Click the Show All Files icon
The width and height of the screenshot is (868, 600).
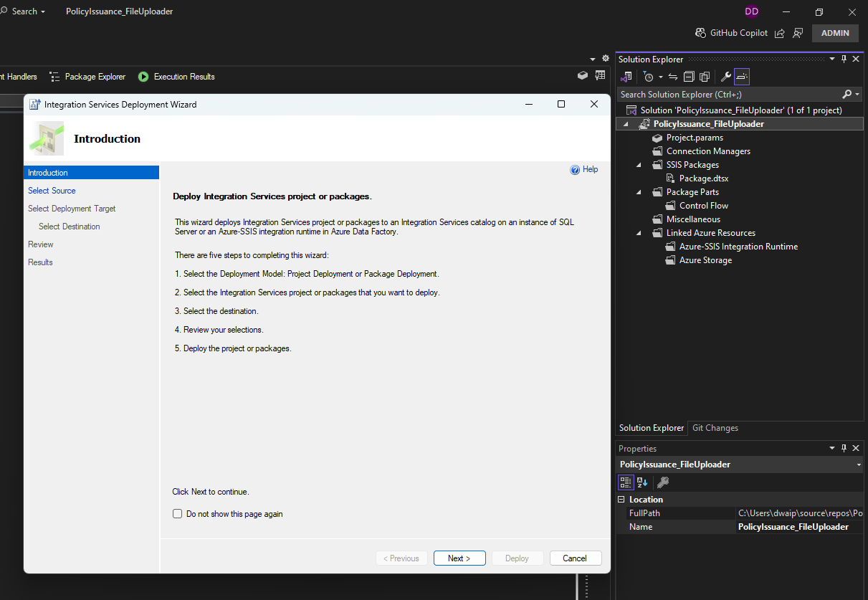(x=705, y=77)
